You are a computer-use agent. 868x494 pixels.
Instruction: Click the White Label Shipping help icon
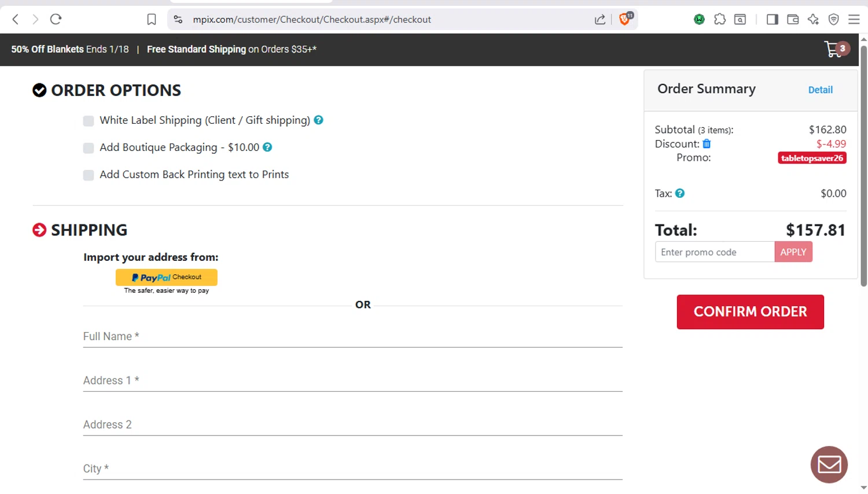tap(318, 120)
